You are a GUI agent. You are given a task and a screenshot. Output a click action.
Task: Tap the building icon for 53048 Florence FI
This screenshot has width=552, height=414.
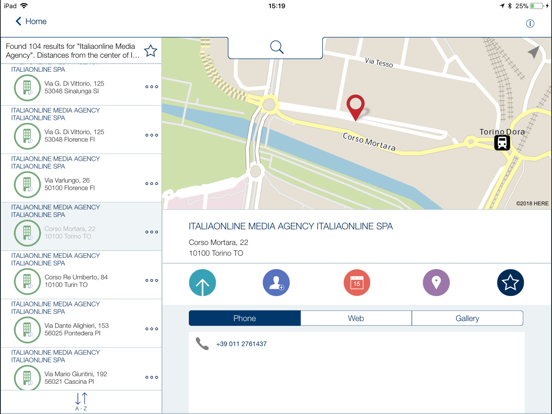pos(27,136)
